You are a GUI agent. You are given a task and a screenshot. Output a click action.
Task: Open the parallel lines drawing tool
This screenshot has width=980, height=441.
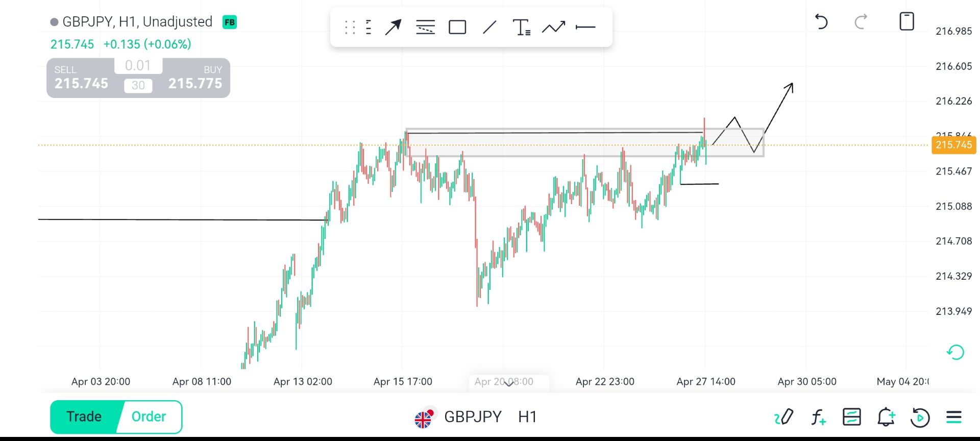pyautogui.click(x=425, y=27)
